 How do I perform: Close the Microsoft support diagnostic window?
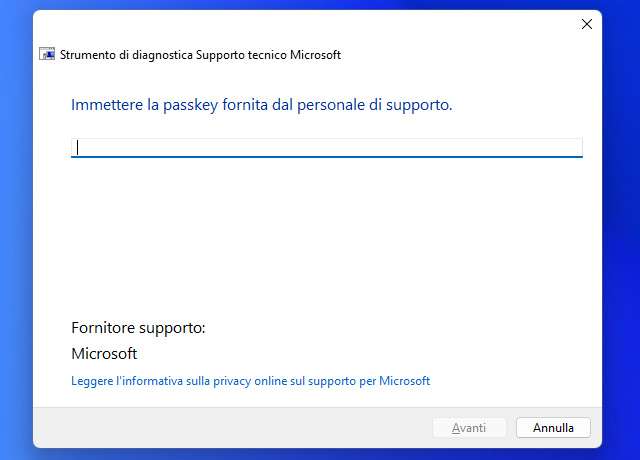point(586,23)
